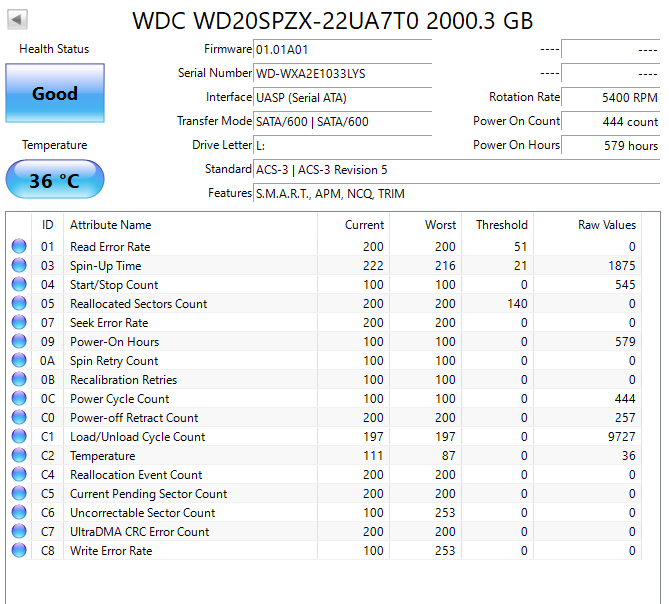Screen dimensions: 669x604
Task: Select the Reallocation Event Count attribute name
Action: (x=136, y=475)
